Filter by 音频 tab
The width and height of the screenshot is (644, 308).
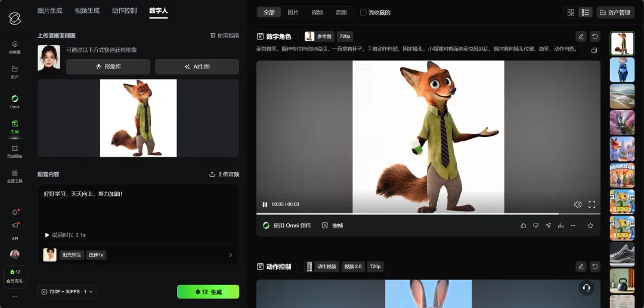341,13
